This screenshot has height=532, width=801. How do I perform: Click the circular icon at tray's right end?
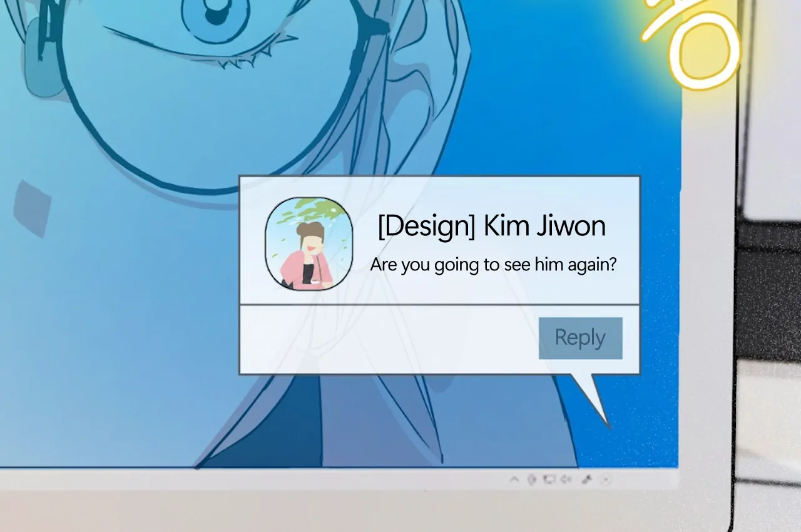606,479
